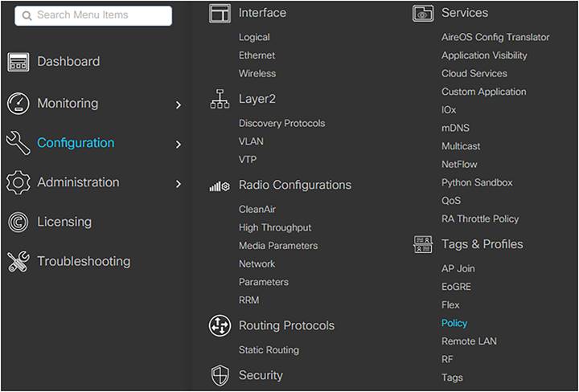579x392 pixels.
Task: Click the search magnifier icon
Action: (x=27, y=15)
